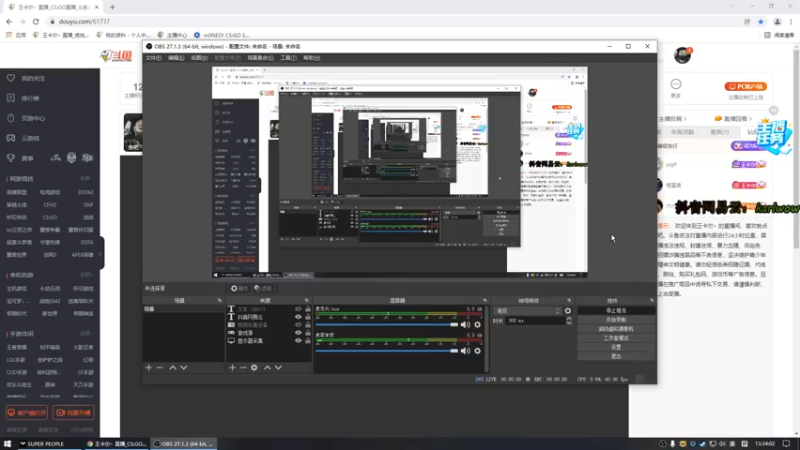Click the transition duration 300 ms field
Screen dimensions: 800x450
point(535,320)
